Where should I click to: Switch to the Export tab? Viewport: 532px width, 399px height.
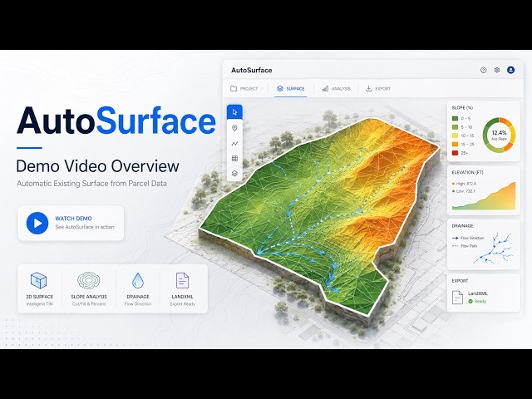pos(378,89)
